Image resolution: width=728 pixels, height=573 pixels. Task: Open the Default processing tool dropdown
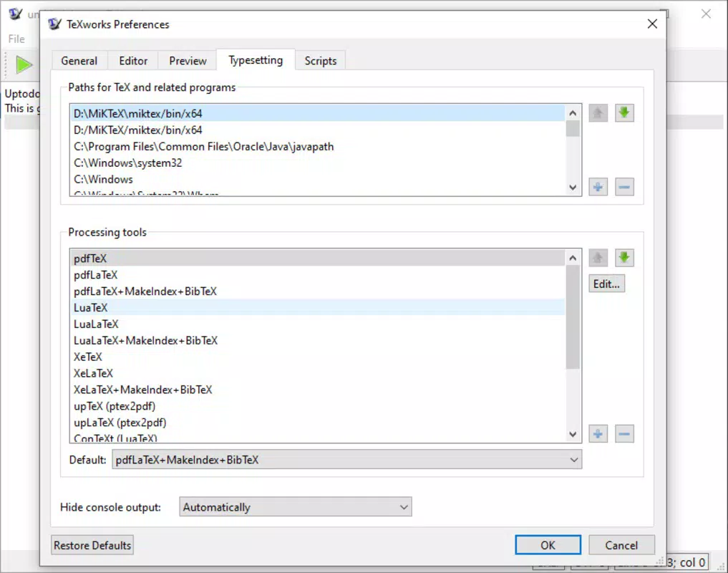coord(346,460)
